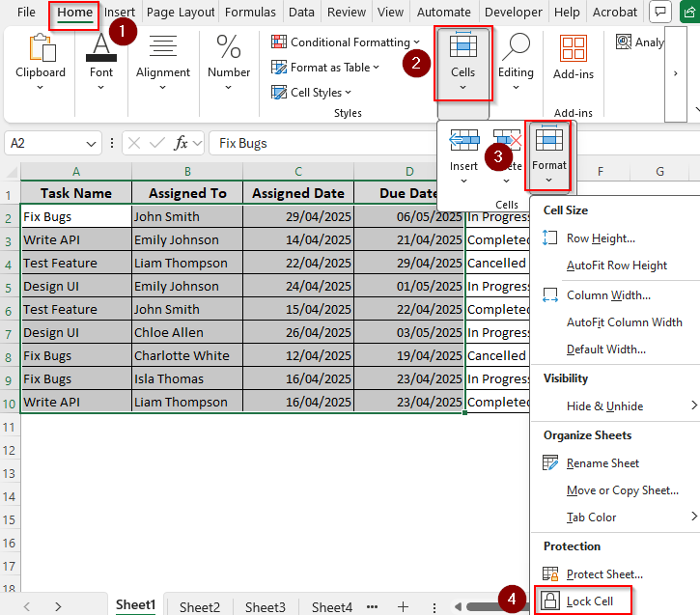
Task: Toggle Lock Cell in Protection section
Action: coord(584,601)
